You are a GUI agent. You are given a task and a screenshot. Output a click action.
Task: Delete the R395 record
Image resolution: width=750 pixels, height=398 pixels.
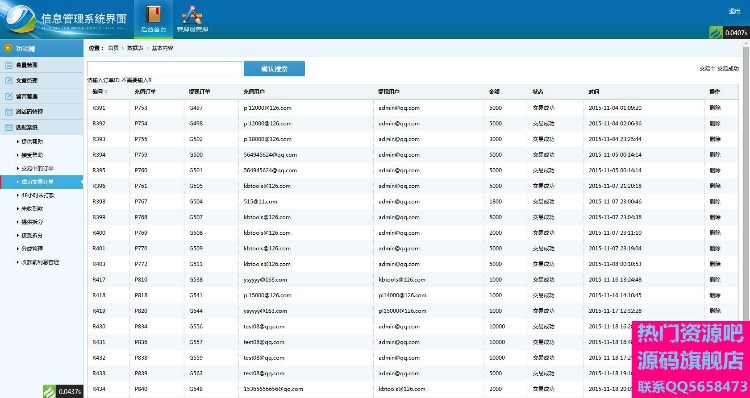pyautogui.click(x=715, y=170)
